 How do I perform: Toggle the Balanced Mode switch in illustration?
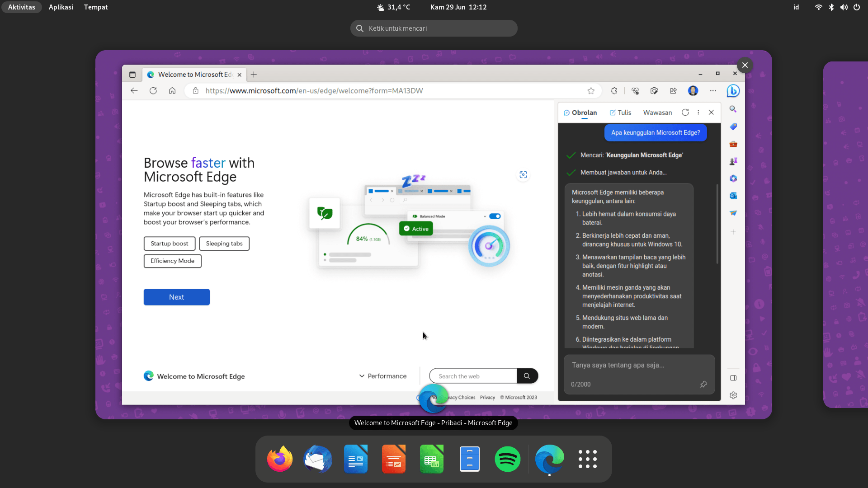[495, 216]
